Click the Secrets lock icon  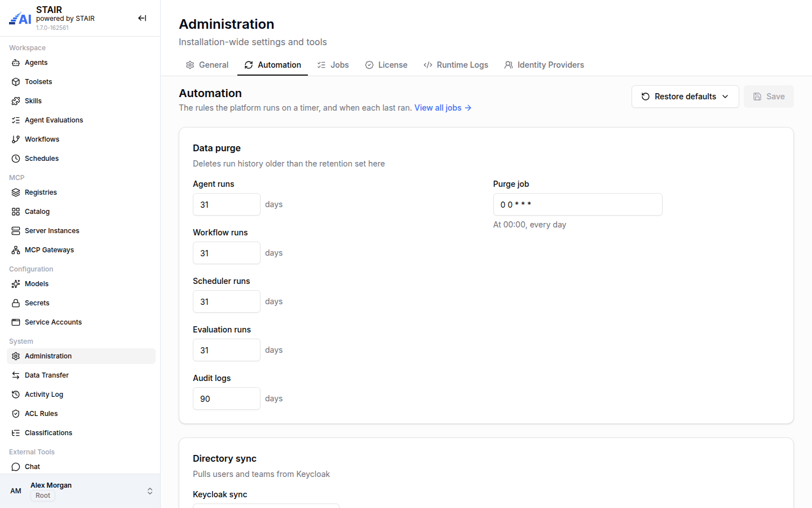coord(16,303)
